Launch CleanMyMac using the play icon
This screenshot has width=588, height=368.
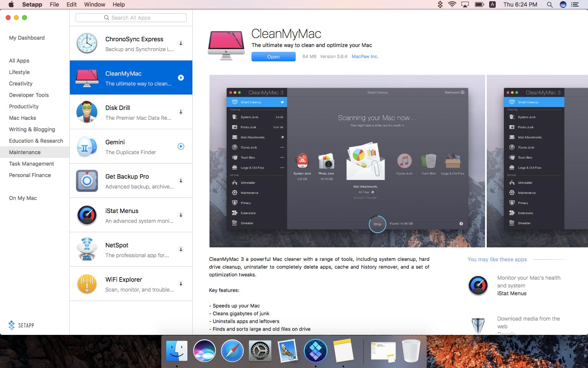pyautogui.click(x=181, y=78)
